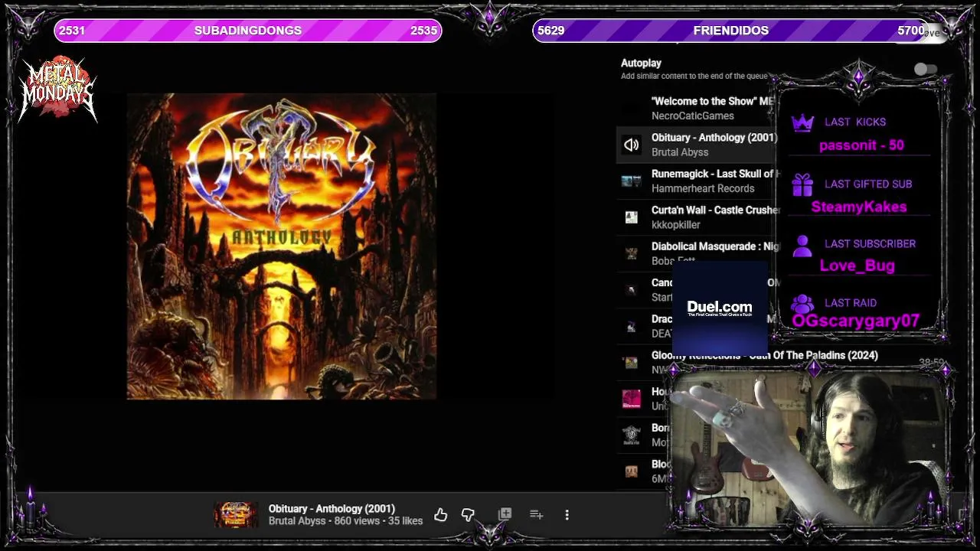980x551 pixels.
Task: Open Brutal Abyss channel in the player bar
Action: tap(297, 521)
